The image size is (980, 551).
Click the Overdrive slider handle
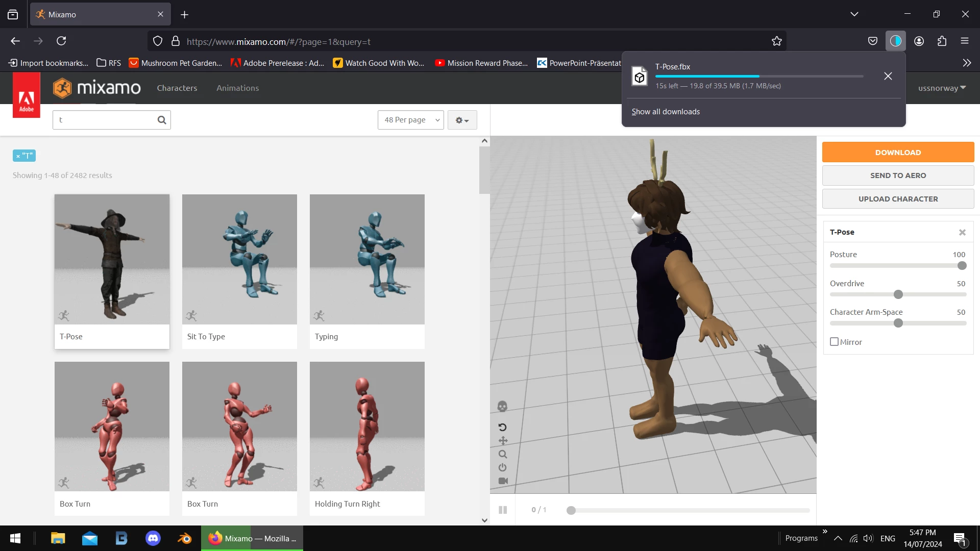coord(898,294)
